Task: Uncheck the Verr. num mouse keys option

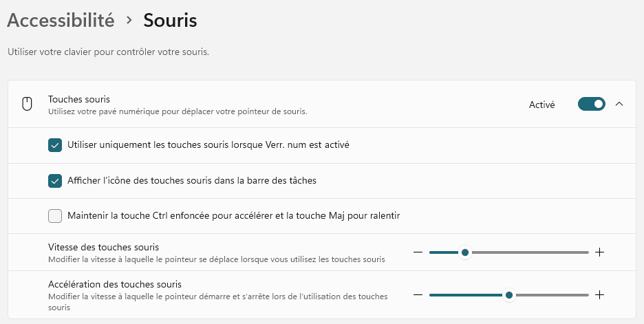Action: point(55,145)
